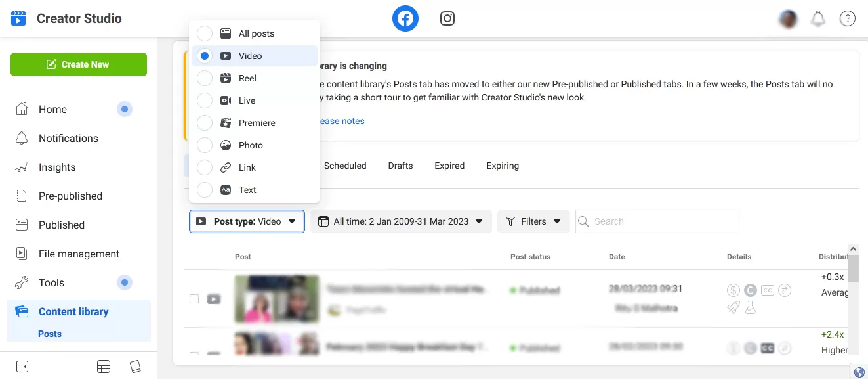Click the '28/03/2023 09:31' date text
This screenshot has width=868, height=379.
click(x=646, y=288)
